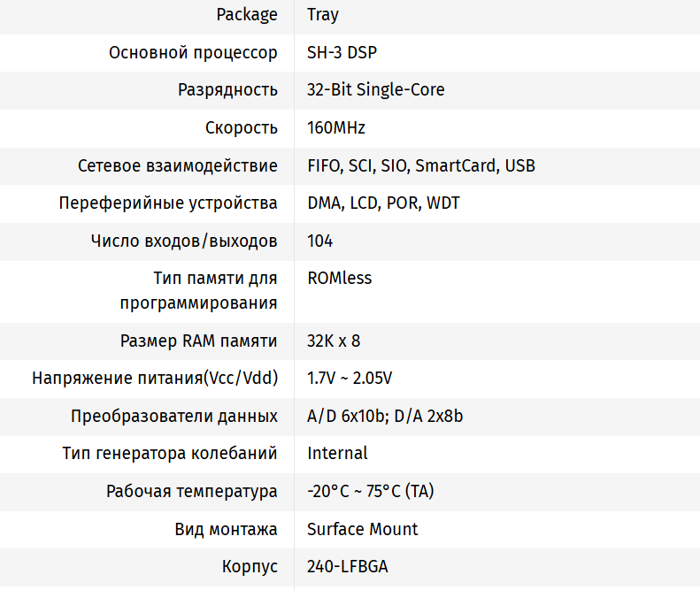This screenshot has width=700, height=590.
Task: Select the "240-LFBGA" case value
Action: point(348,567)
